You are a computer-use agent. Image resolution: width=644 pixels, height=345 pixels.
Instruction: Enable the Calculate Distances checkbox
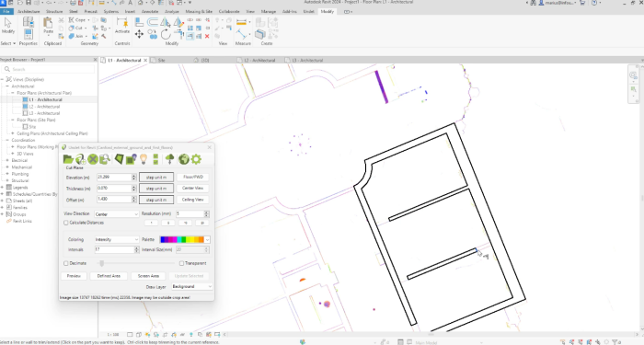(x=65, y=223)
